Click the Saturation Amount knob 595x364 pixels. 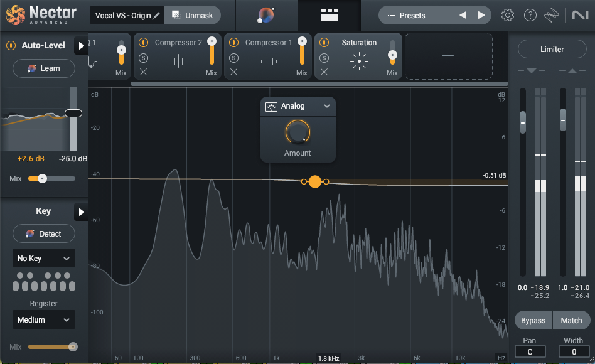point(297,132)
